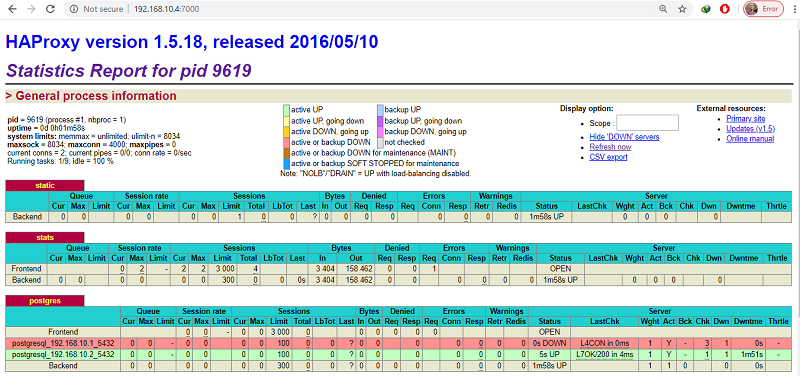
Task: Click the active UP green legend swatch
Action: coord(286,110)
